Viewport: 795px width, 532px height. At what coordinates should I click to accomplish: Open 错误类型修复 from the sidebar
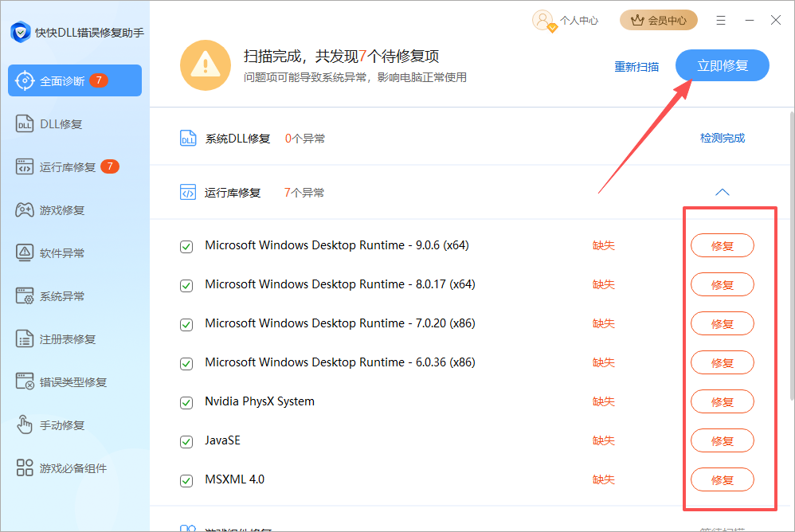(61, 382)
